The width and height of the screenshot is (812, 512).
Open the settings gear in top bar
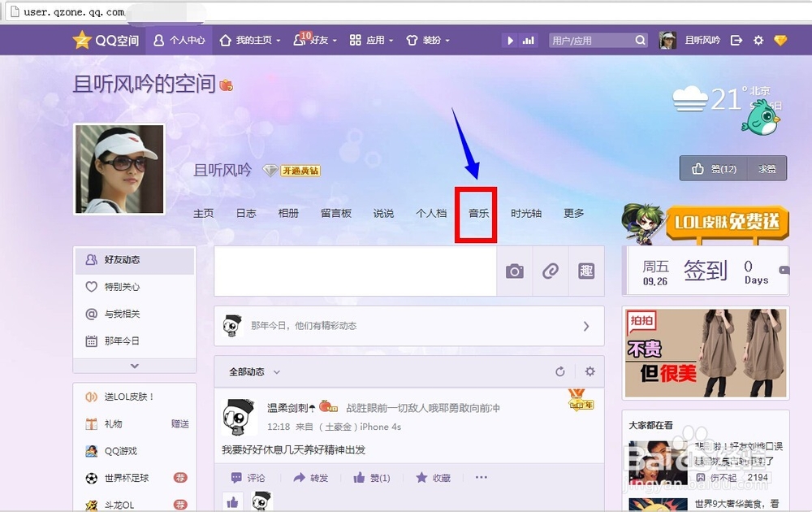(x=758, y=40)
